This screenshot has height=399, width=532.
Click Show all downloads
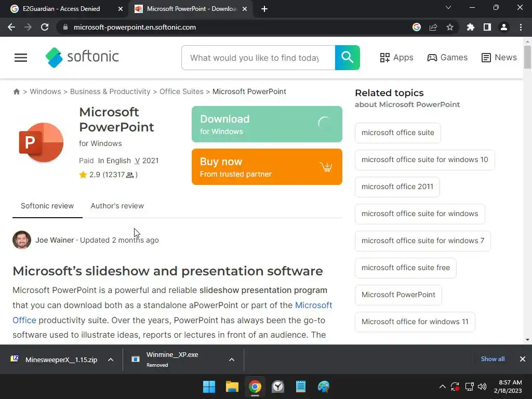pyautogui.click(x=493, y=359)
